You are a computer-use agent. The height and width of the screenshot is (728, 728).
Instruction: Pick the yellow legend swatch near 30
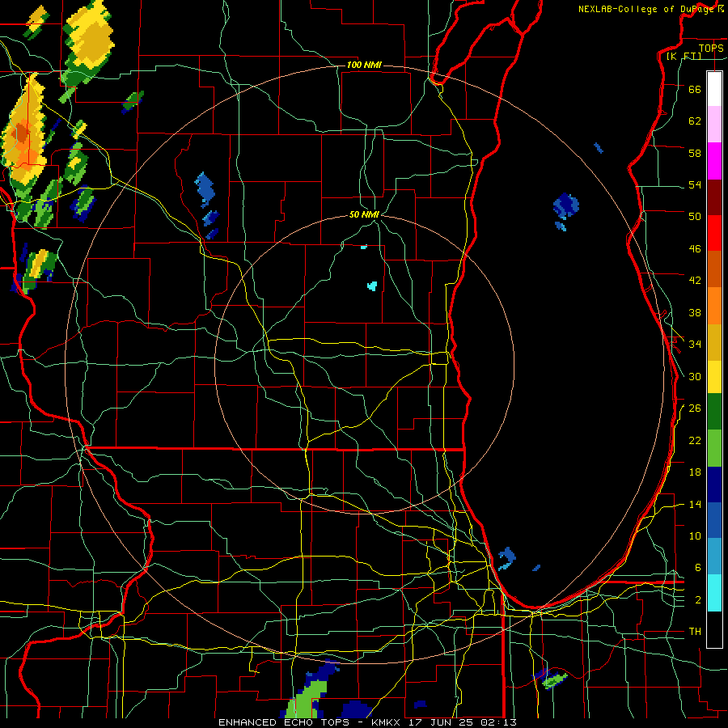point(714,377)
